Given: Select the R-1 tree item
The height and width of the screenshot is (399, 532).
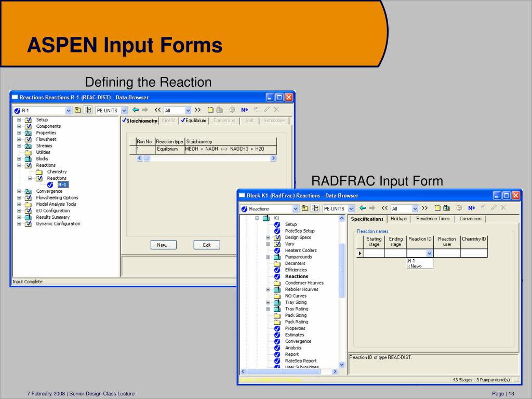Looking at the screenshot, I should 63,184.
